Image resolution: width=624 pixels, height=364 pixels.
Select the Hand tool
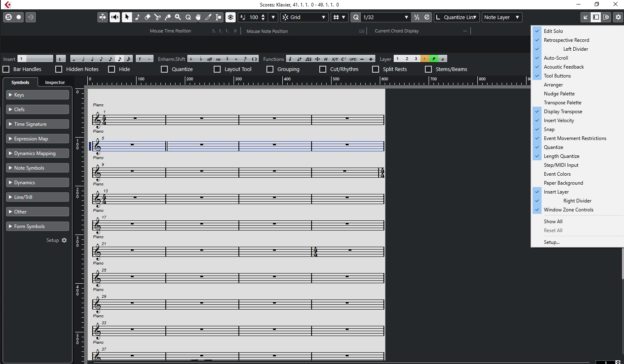coord(198,17)
